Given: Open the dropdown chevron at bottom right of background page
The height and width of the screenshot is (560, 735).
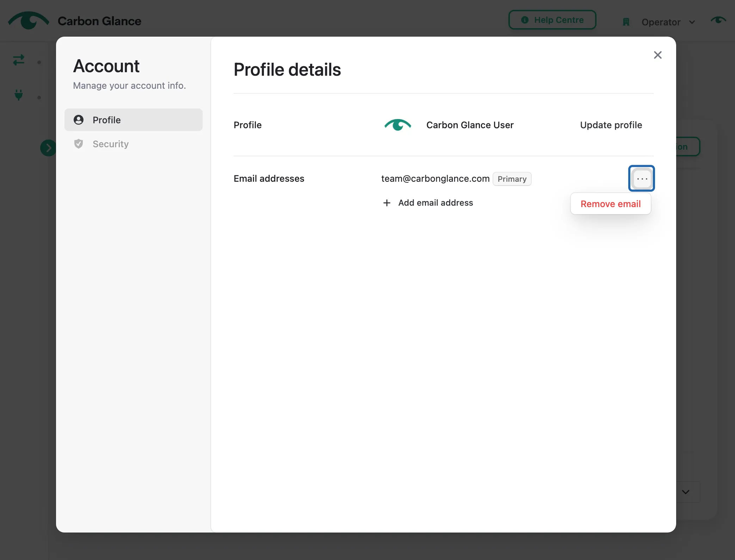Looking at the screenshot, I should pyautogui.click(x=685, y=492).
